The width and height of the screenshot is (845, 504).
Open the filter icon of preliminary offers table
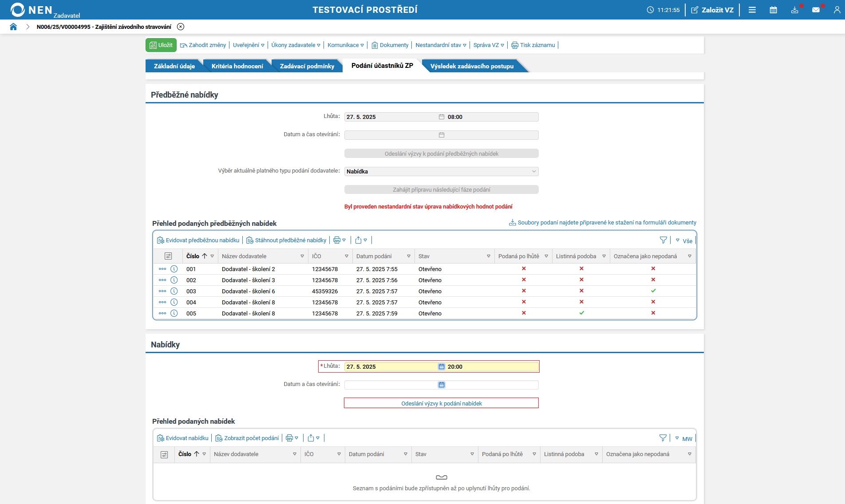(663, 240)
